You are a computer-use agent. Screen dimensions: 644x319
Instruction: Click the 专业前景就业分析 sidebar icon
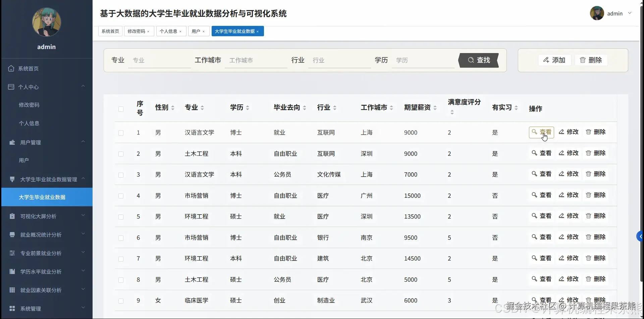pyautogui.click(x=12, y=253)
